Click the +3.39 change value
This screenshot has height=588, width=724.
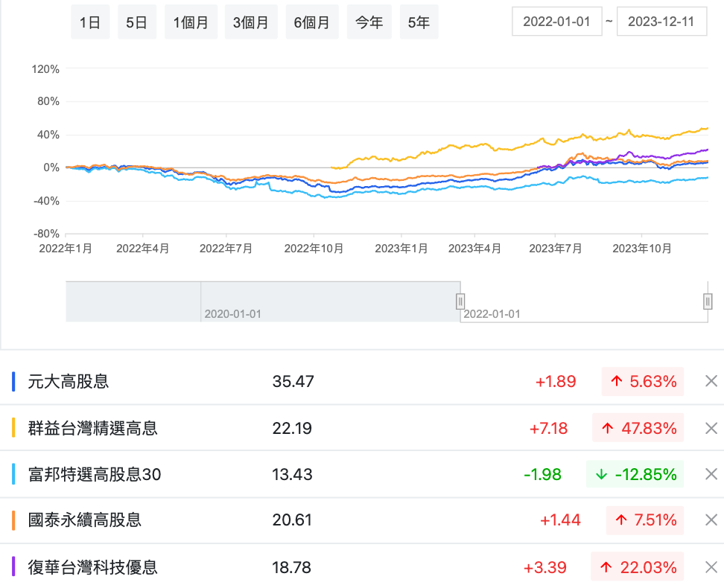coord(545,567)
